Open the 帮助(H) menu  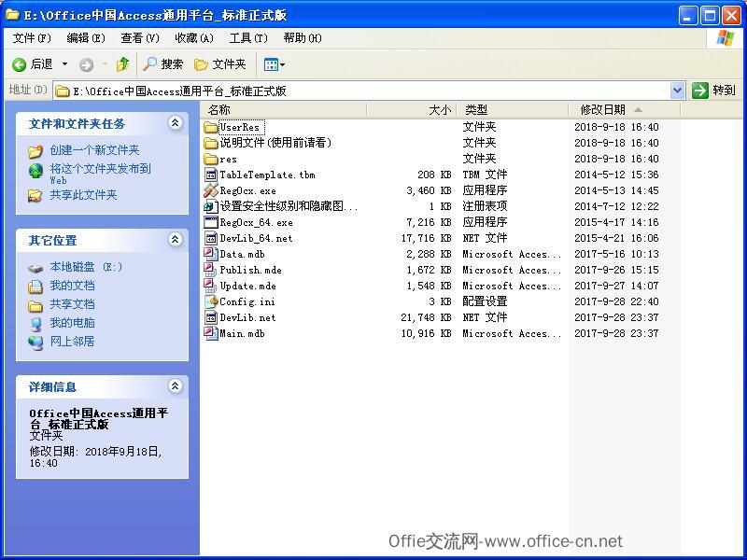click(x=303, y=38)
